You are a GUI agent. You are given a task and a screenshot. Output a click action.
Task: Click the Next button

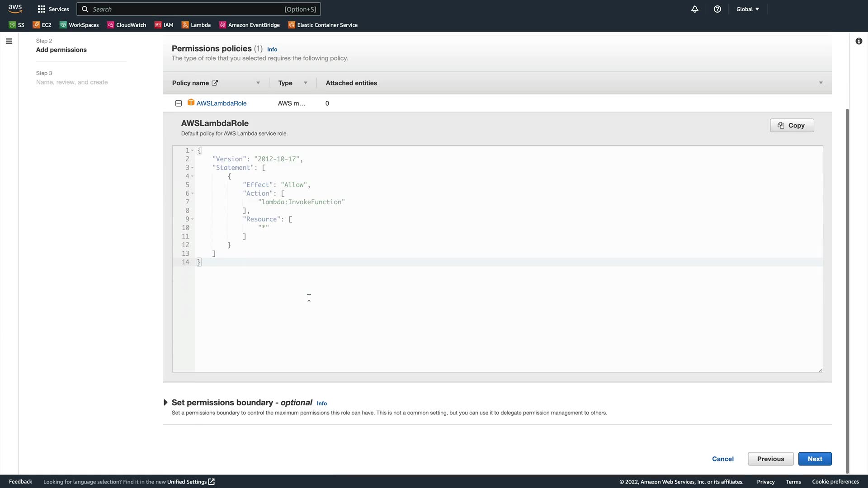(x=815, y=459)
